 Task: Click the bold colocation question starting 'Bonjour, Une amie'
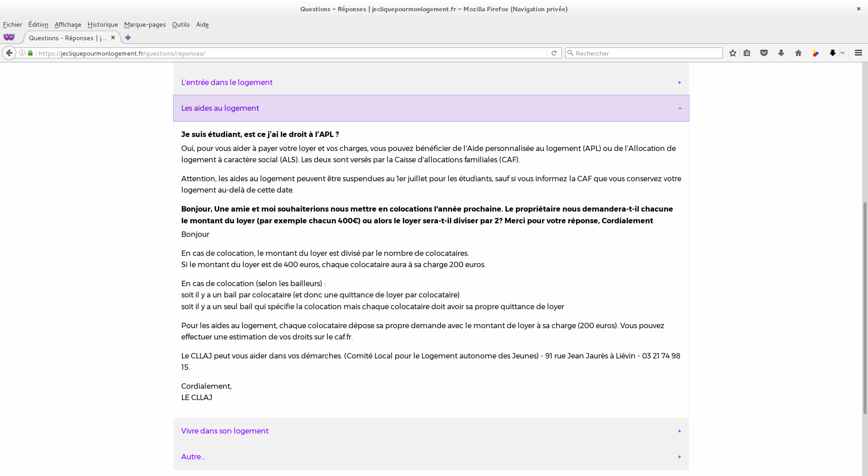click(427, 215)
